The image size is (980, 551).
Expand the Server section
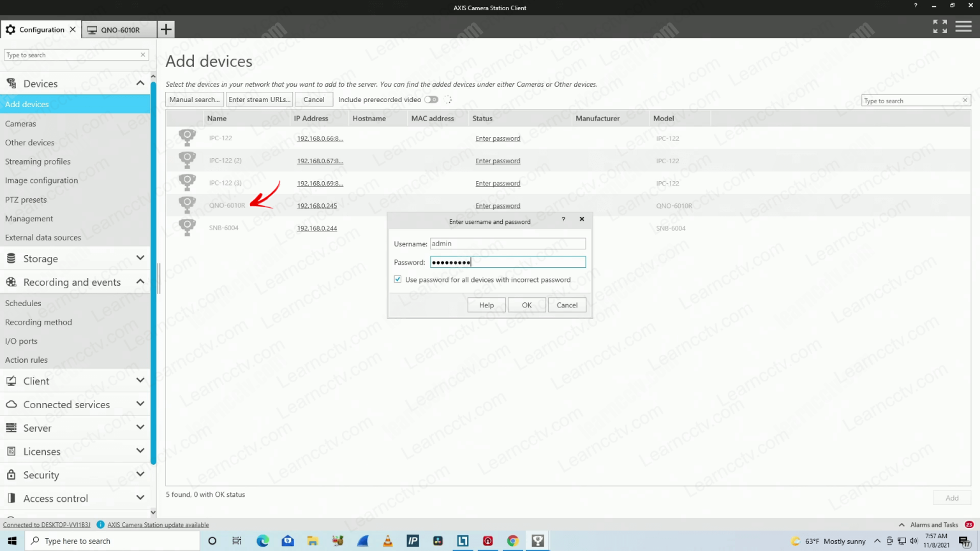[140, 427]
